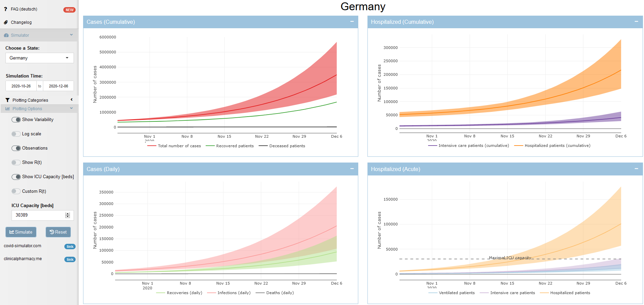Open FAQ (deutsch) menu item
The width and height of the screenshot is (644, 305).
39,9
